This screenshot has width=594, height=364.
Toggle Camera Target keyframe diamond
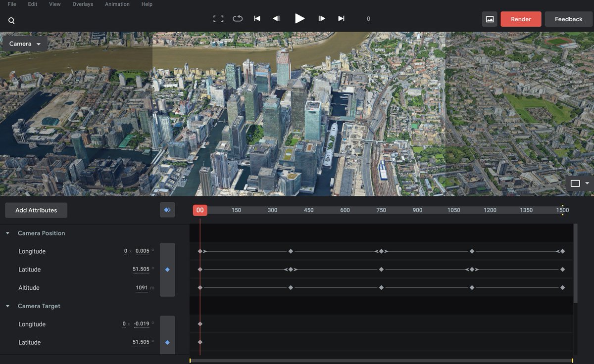(x=167, y=342)
